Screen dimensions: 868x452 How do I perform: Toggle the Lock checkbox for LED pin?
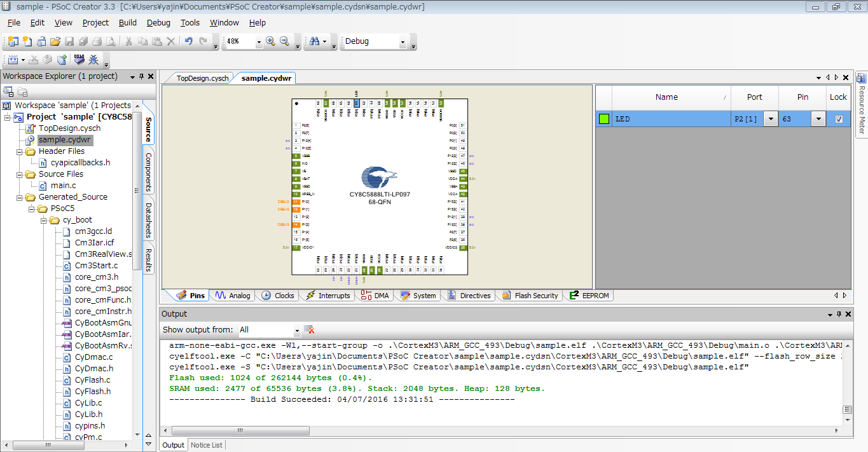[839, 119]
